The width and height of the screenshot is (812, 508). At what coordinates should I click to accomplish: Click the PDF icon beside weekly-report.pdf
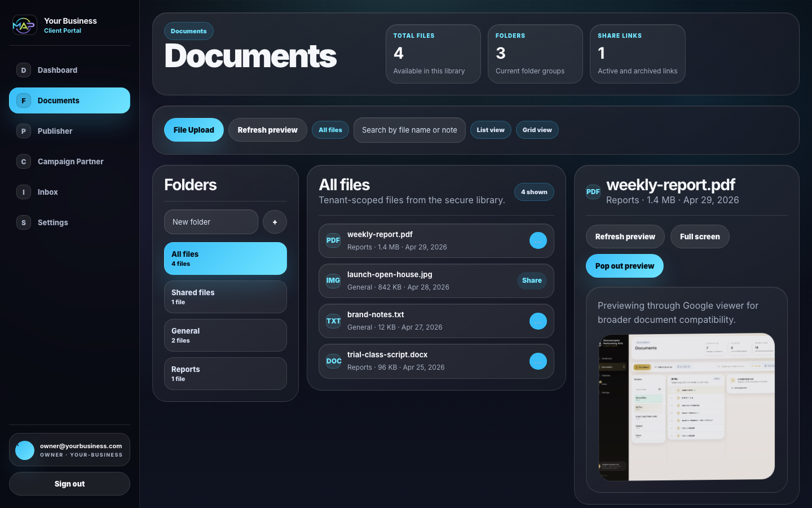[x=333, y=240]
